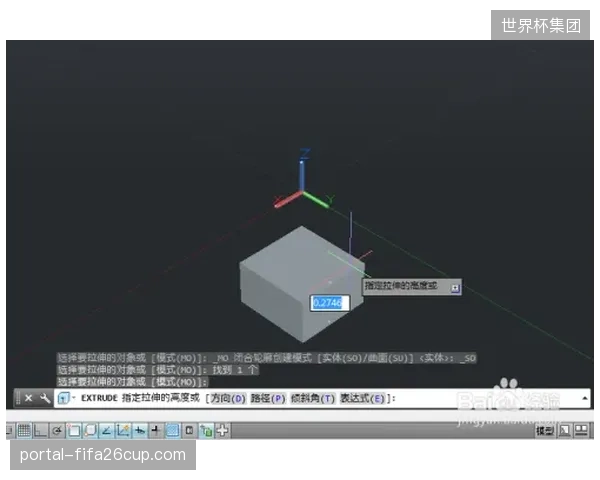Toggle Grid display in status bar
Image resolution: width=600 pixels, height=480 pixels.
tap(24, 431)
